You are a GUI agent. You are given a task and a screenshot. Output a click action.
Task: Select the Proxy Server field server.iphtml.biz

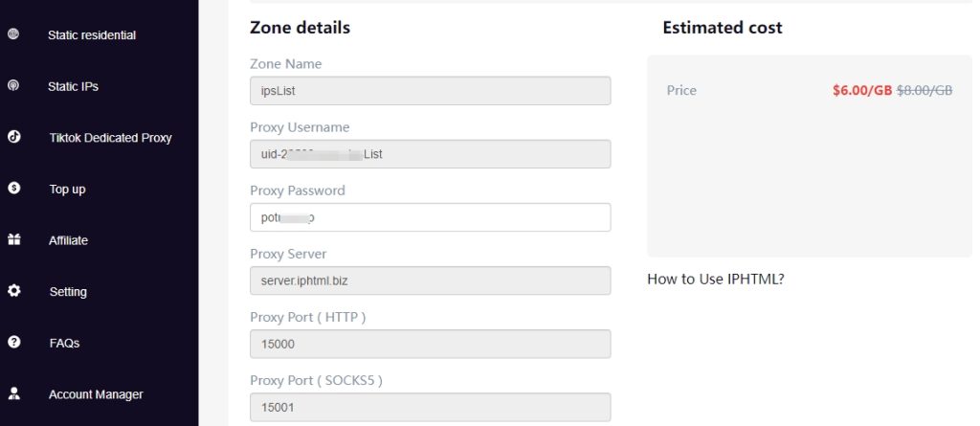(430, 280)
